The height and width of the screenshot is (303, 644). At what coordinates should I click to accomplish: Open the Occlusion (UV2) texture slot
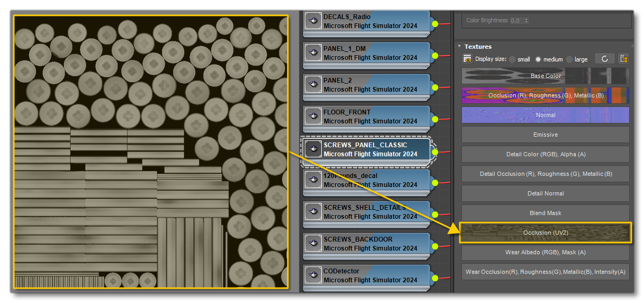point(545,233)
